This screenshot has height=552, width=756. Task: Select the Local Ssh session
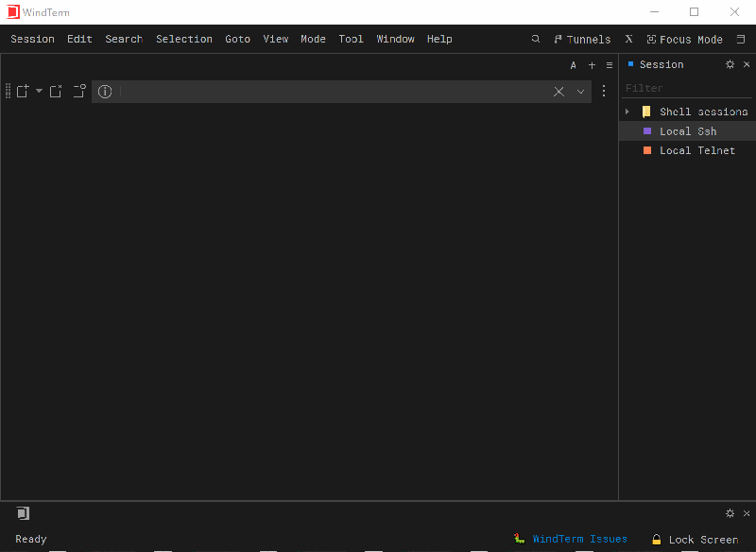pos(688,130)
